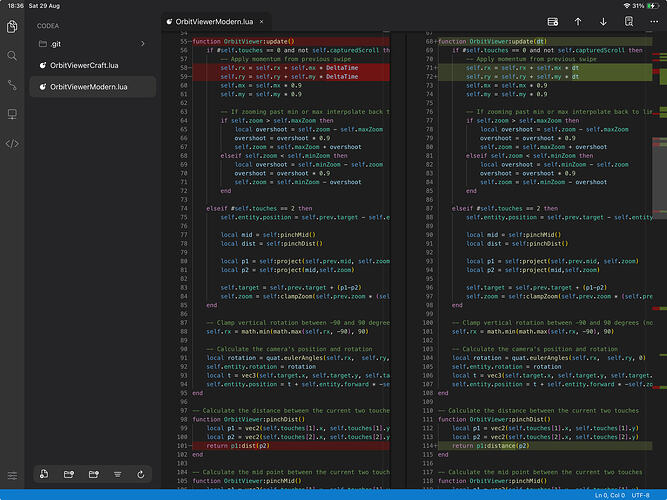
Task: Open the Source Control panel
Action: pyautogui.click(x=12, y=85)
